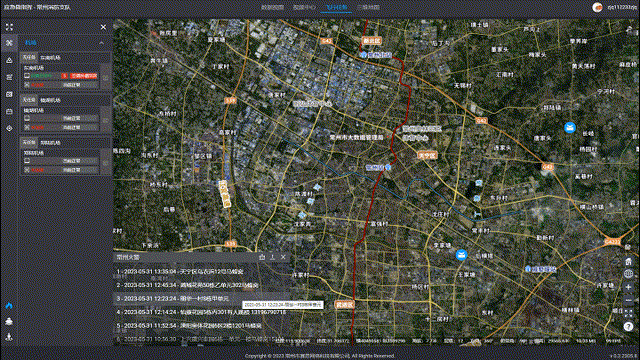Open side button of first airport card
Screen dimensions: 640x360
tap(105, 78)
